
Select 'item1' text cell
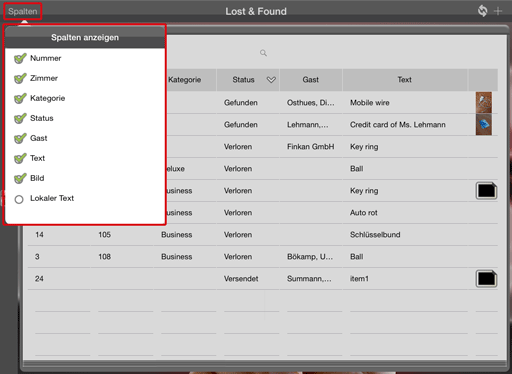(359, 279)
